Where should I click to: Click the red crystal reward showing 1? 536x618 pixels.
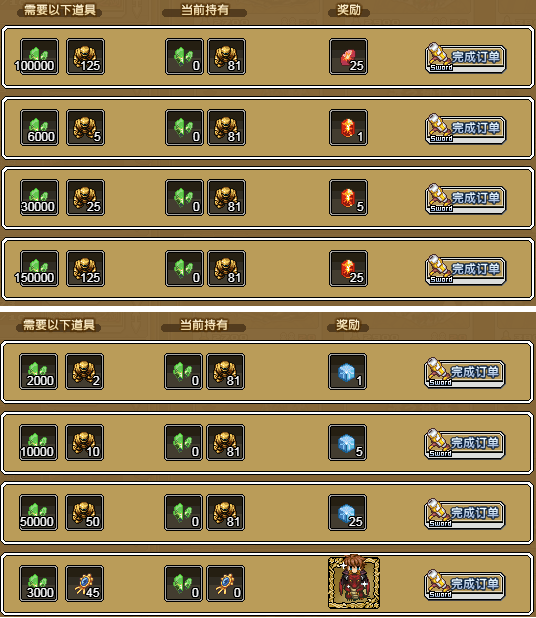coord(348,128)
